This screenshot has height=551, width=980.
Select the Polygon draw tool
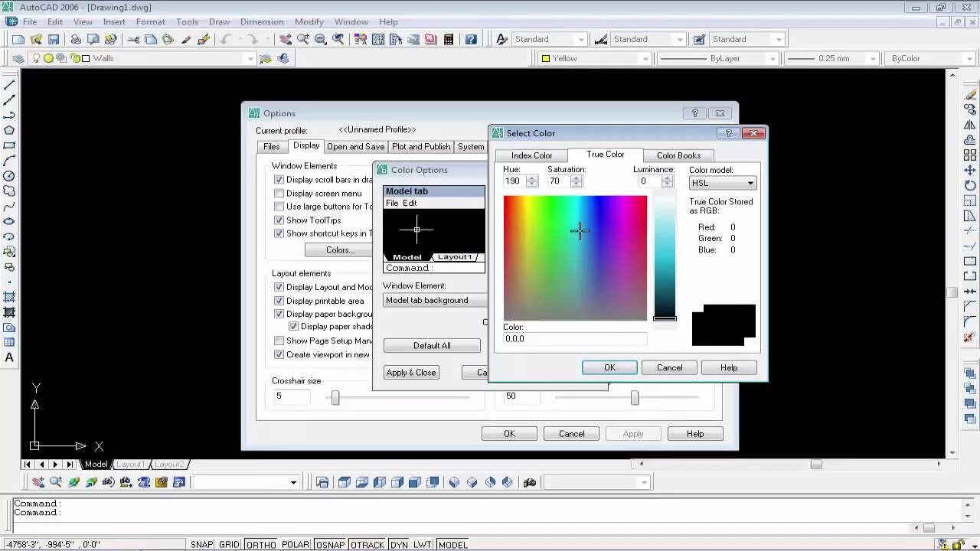[x=9, y=130]
